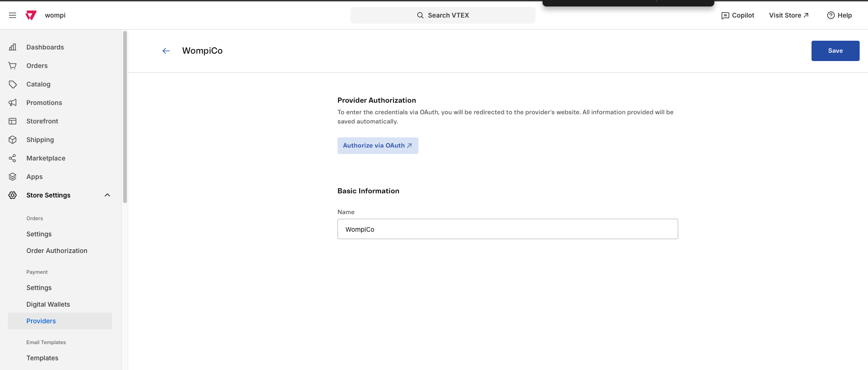Open Promotions in the sidebar
This screenshot has height=370, width=868.
coord(44,103)
